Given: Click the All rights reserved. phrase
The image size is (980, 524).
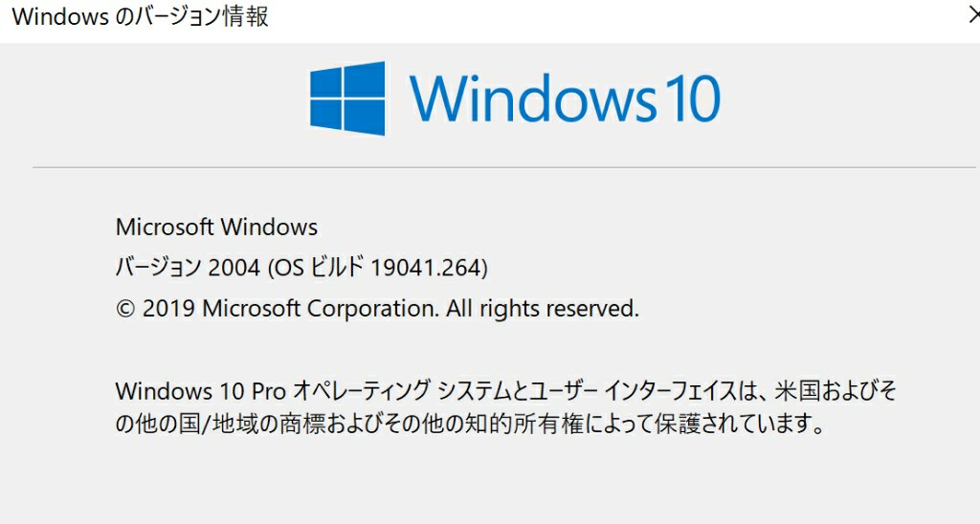Looking at the screenshot, I should point(543,309).
